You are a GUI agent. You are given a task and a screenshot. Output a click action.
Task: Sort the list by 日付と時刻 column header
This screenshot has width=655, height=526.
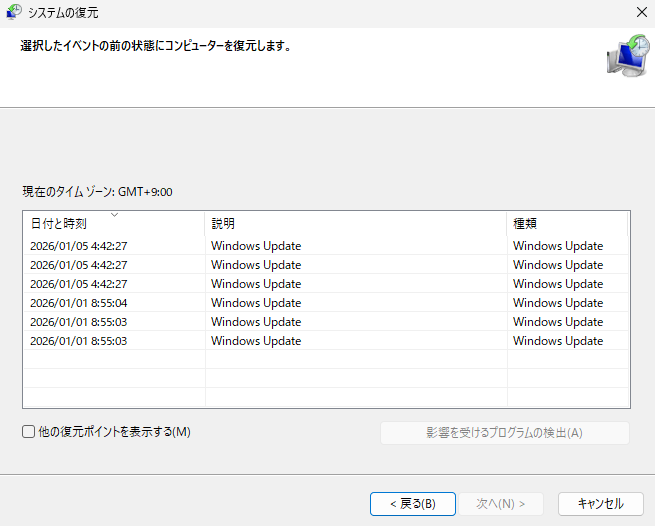pyautogui.click(x=114, y=224)
